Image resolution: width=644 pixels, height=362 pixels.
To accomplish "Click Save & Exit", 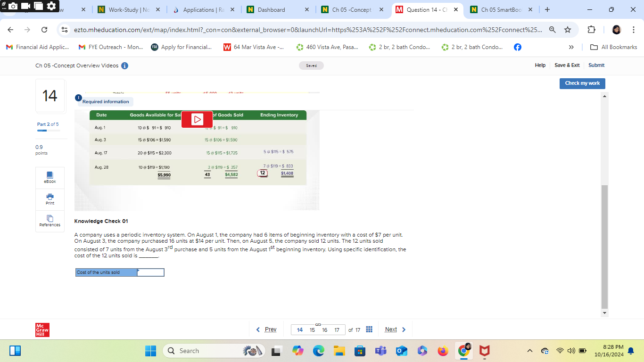I will pos(567,66).
